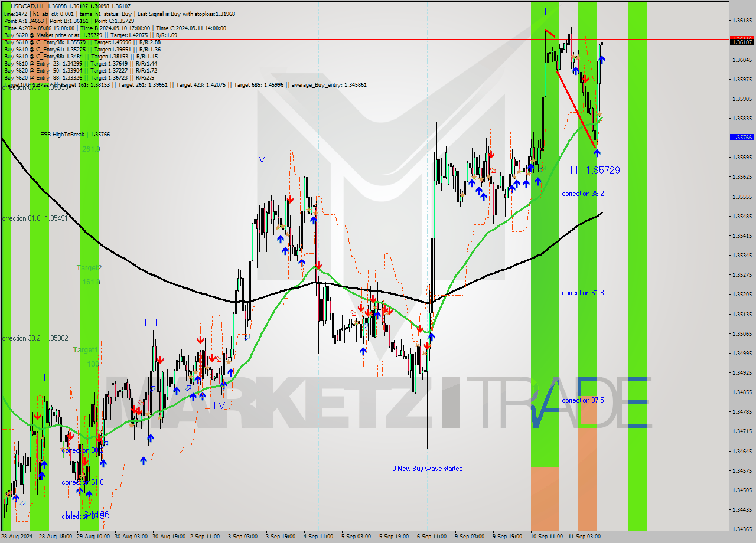Click the 'Buy %20 @ Entry -88: 1.33326' line
The width and height of the screenshot is (756, 543).
click(79, 77)
